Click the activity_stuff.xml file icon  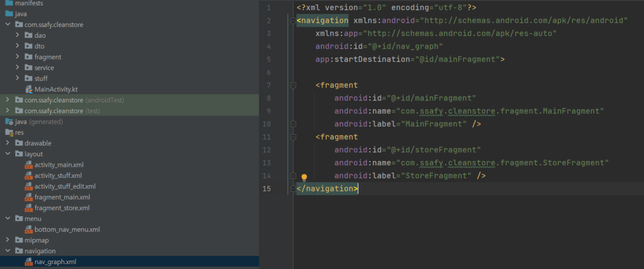[29, 176]
